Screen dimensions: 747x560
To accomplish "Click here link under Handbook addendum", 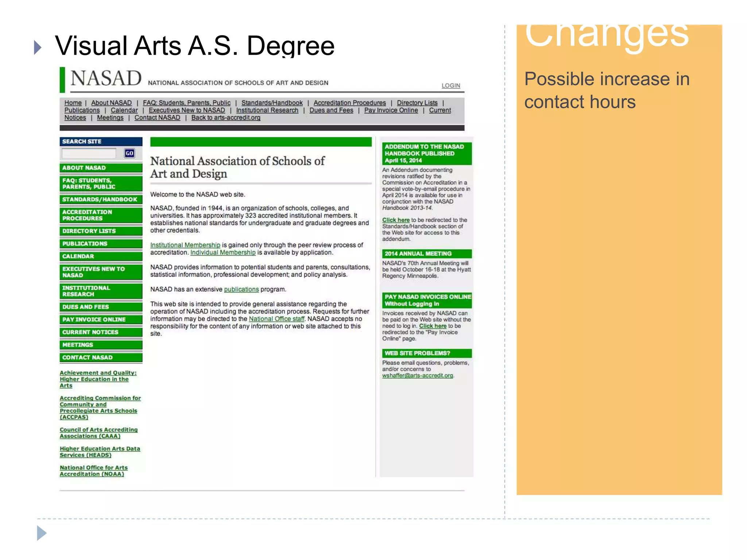I will [x=396, y=220].
